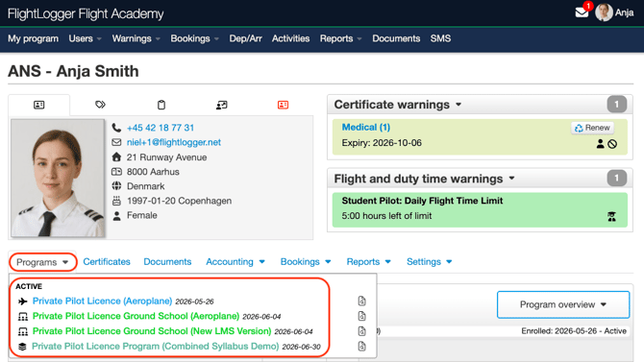This screenshot has height=362, width=644.
Task: Click Anja's avatar in the header
Action: click(604, 12)
